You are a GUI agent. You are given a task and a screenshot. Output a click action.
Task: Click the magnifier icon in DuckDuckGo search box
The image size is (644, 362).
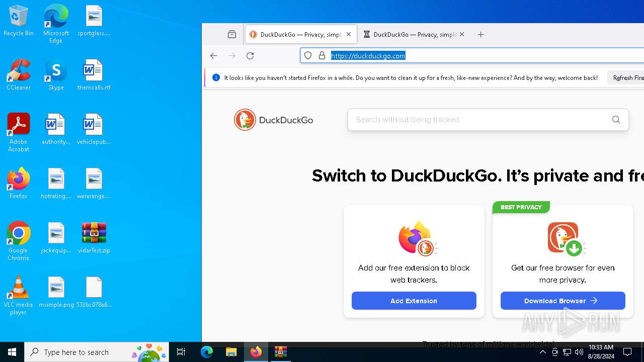click(x=616, y=120)
